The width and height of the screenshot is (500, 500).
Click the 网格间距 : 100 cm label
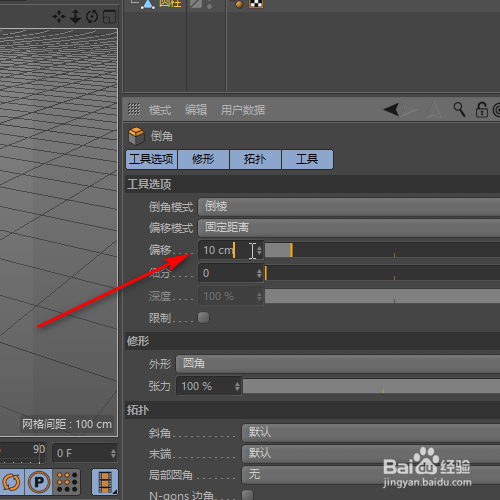pos(67,424)
